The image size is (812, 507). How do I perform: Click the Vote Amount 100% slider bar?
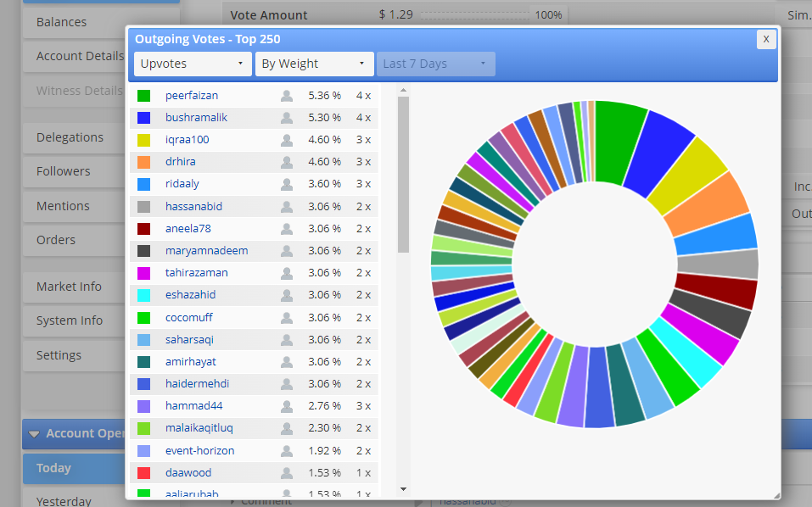pyautogui.click(x=475, y=15)
